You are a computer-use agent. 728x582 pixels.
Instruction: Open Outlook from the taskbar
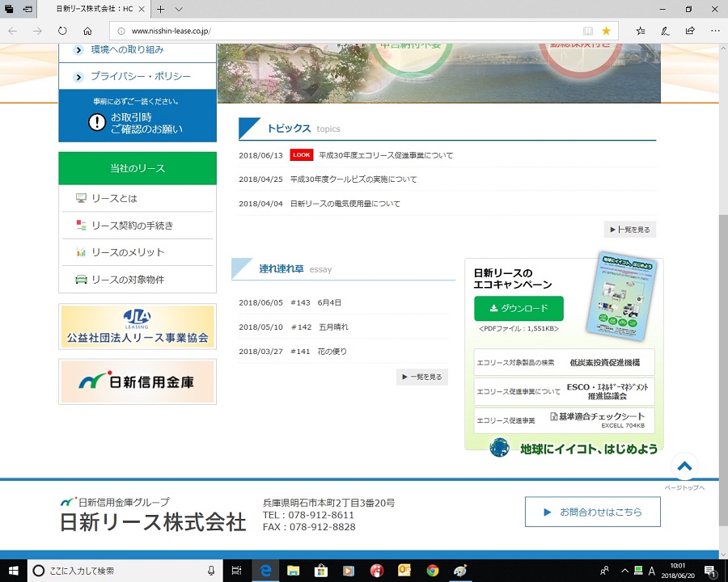coord(404,571)
